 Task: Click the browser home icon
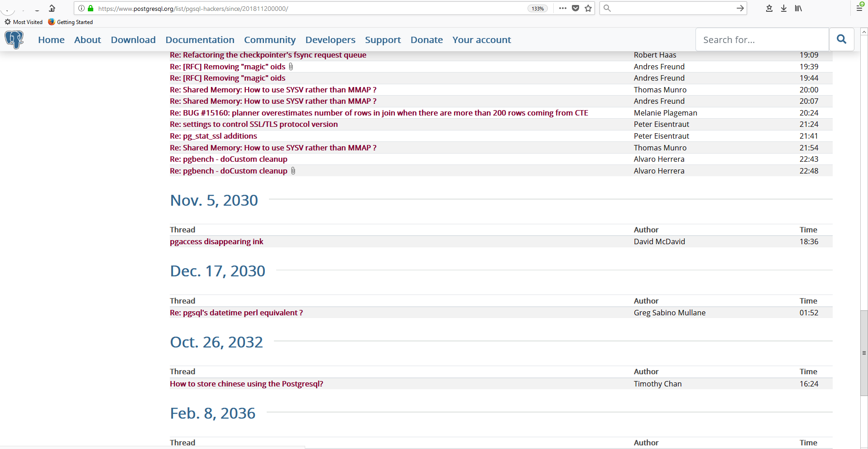[52, 8]
